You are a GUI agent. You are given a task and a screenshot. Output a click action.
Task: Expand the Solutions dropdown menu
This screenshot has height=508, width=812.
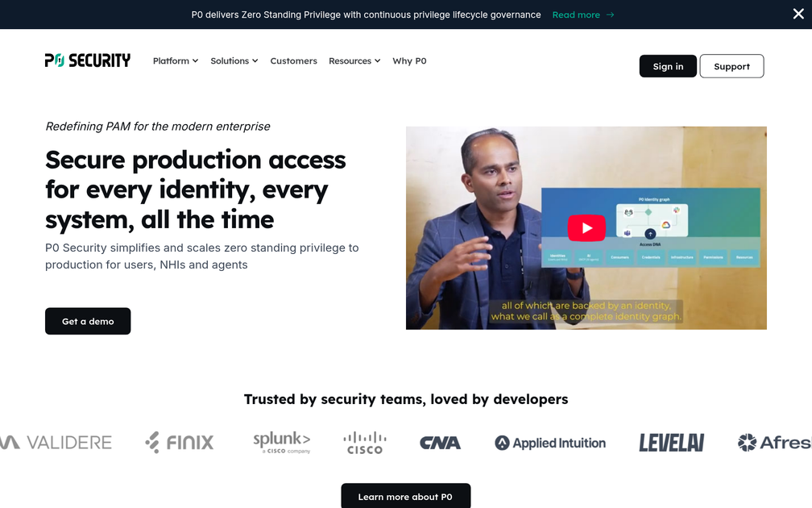tap(234, 60)
